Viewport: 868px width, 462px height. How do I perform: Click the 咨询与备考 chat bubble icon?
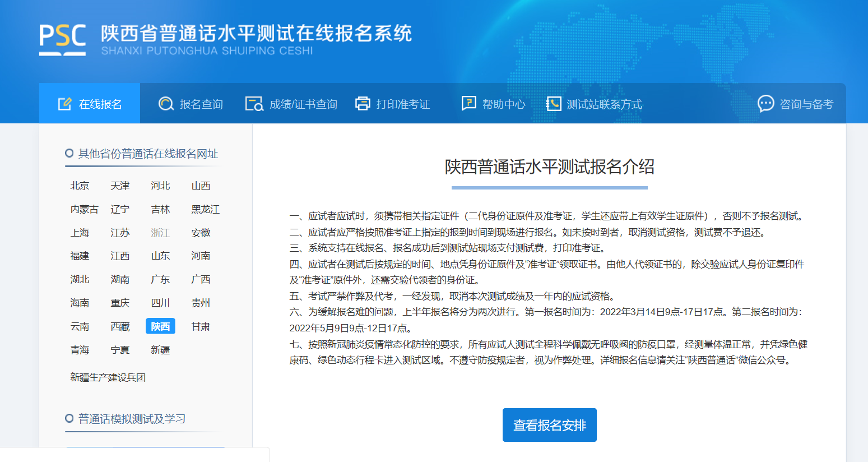pyautogui.click(x=765, y=104)
